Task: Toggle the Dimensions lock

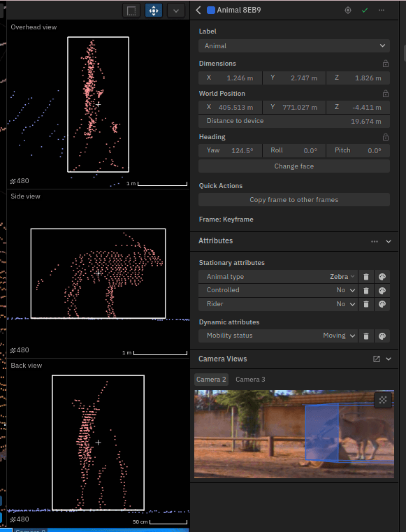Action: click(x=386, y=64)
